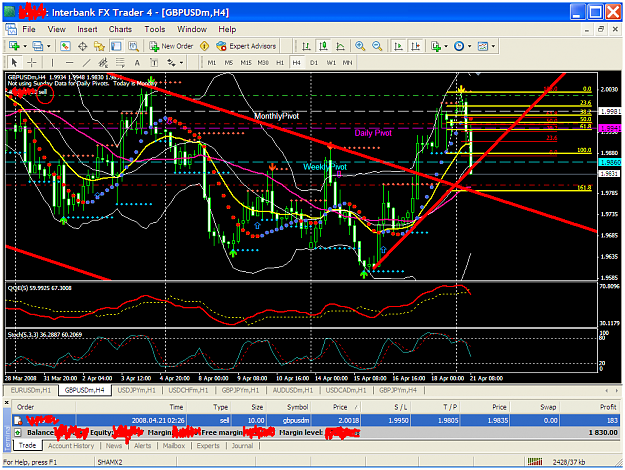
Task: Switch timeframe to H1
Action: [280, 63]
